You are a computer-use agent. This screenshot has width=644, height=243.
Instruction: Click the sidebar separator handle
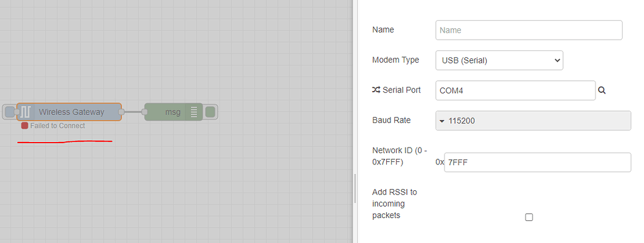(x=355, y=188)
